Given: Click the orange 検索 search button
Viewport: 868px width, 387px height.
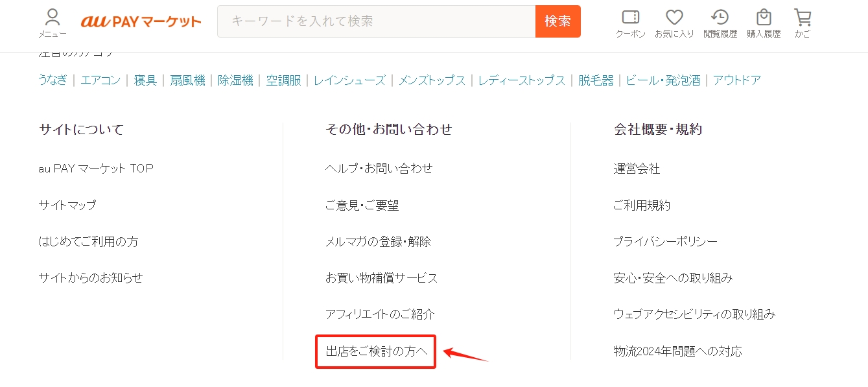Looking at the screenshot, I should pyautogui.click(x=557, y=21).
